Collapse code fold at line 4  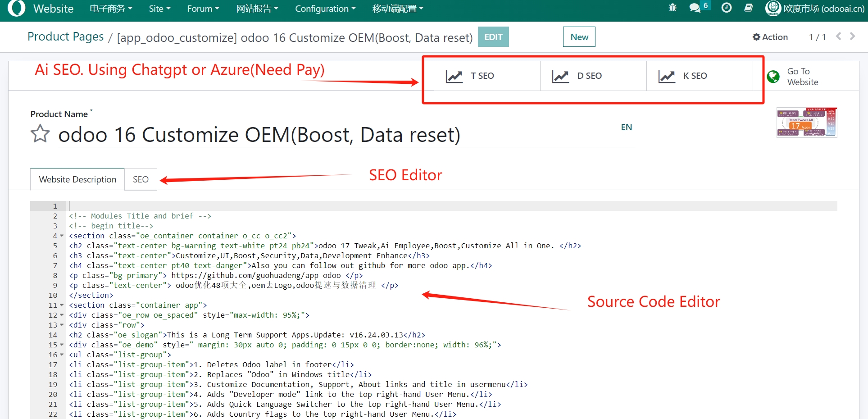(x=62, y=236)
